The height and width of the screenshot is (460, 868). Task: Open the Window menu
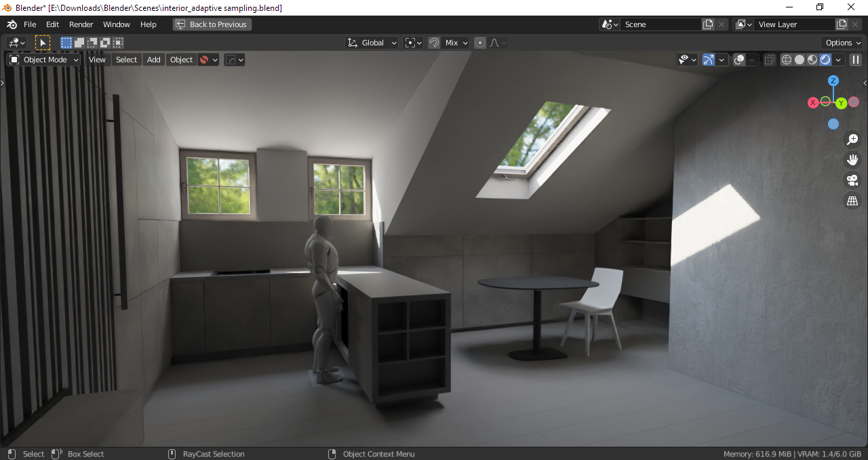click(117, 24)
